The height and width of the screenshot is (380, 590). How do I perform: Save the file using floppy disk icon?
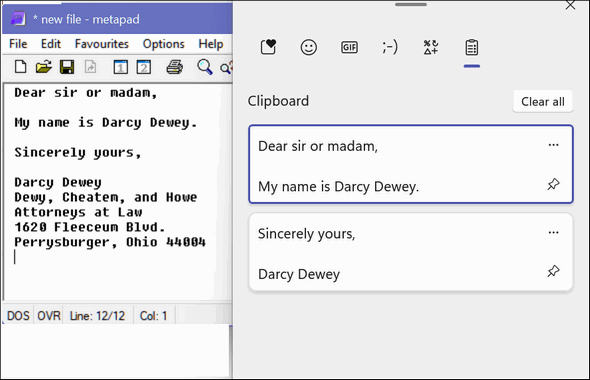point(67,67)
